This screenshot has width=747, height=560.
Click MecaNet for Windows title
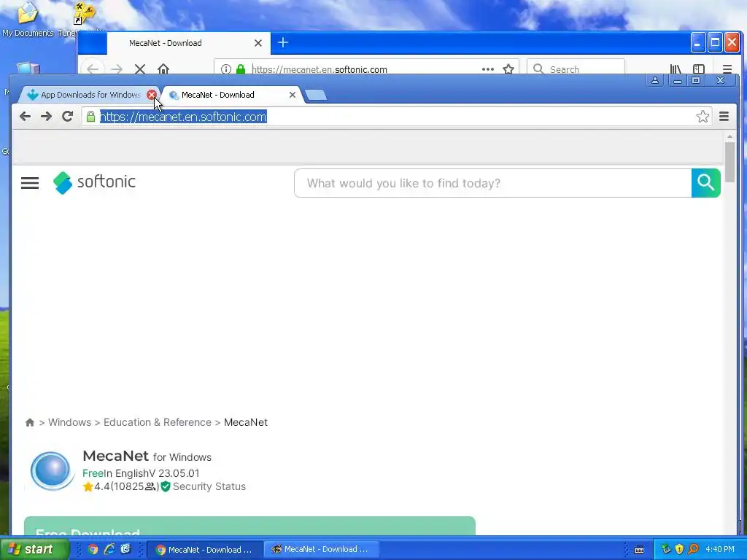[147, 456]
